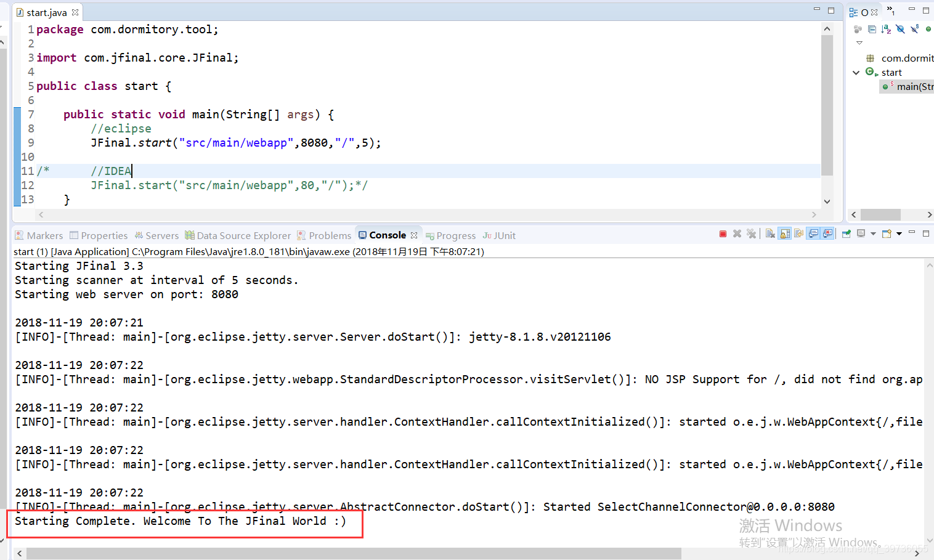The width and height of the screenshot is (934, 560).
Task: Collapse all items in the Outline view
Action: pos(872,29)
